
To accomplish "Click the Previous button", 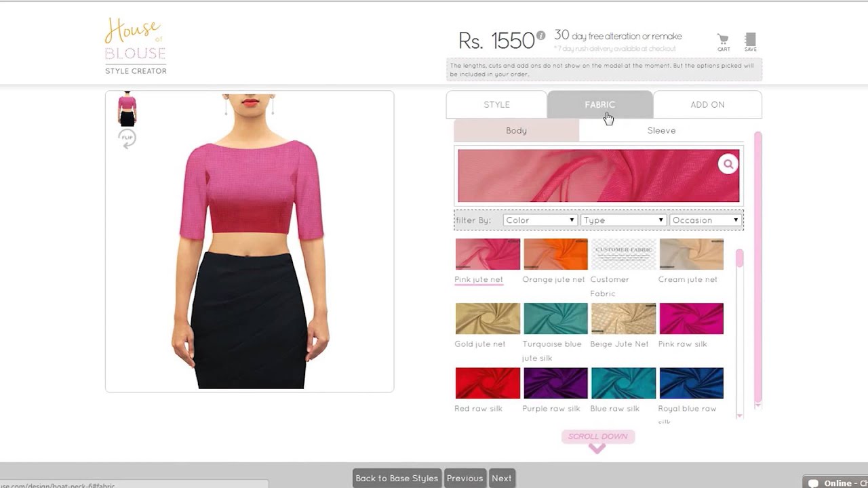I will point(465,478).
